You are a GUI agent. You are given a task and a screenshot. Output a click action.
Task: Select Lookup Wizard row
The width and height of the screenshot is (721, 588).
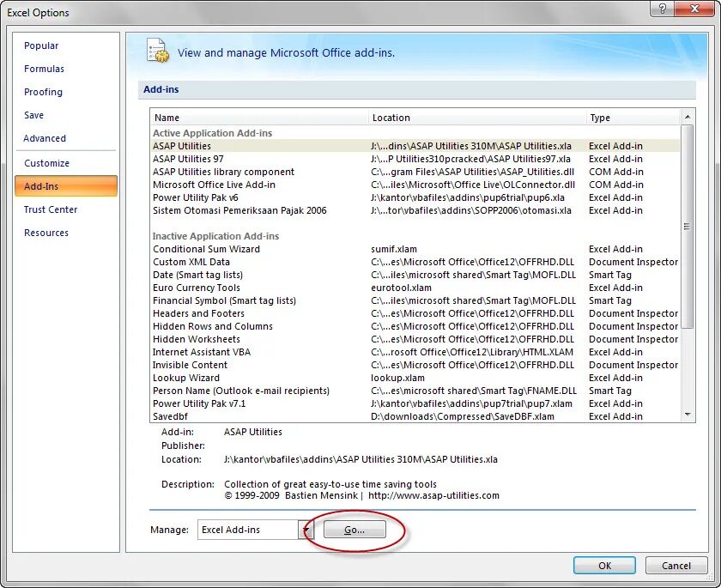(x=415, y=378)
